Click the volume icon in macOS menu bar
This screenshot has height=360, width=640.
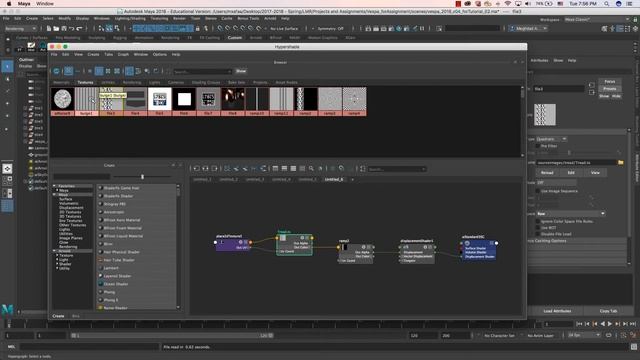528,4
